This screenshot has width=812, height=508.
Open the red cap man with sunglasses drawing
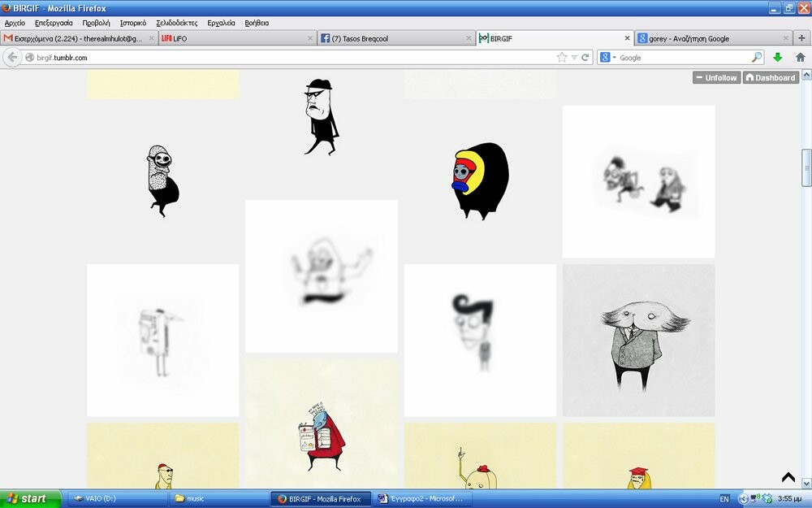coord(163,455)
